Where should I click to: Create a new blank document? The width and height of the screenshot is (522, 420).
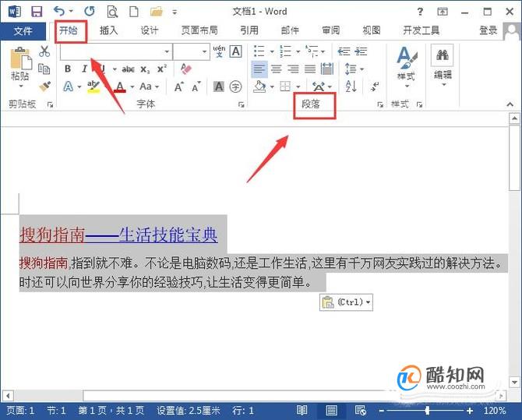coord(134,12)
